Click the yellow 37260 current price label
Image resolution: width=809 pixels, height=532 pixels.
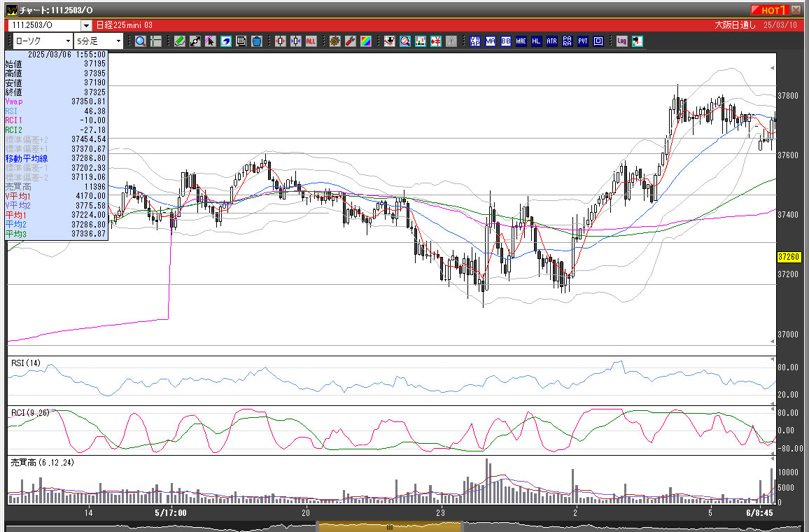(x=789, y=256)
